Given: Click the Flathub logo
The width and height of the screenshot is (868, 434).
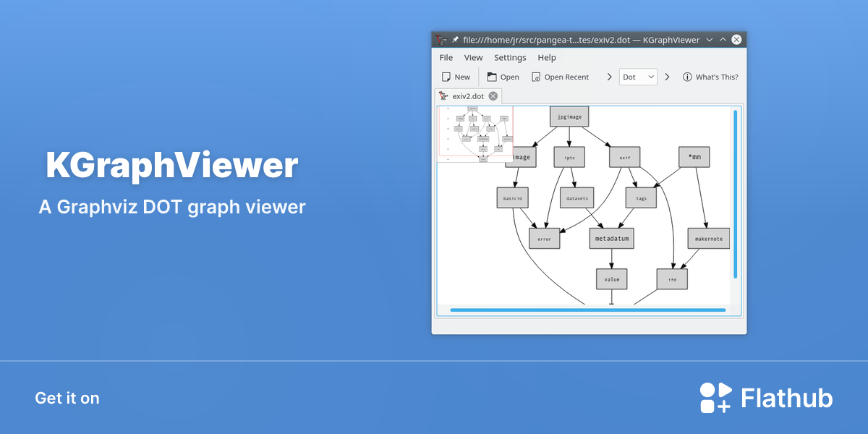Looking at the screenshot, I should 766,398.
